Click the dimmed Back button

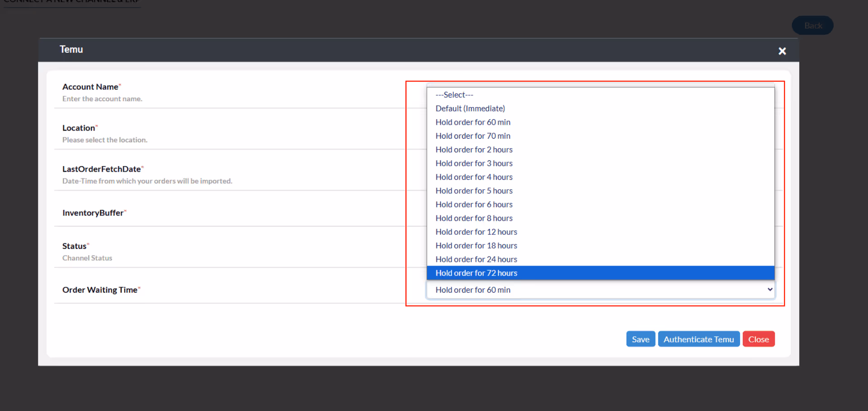tap(812, 26)
